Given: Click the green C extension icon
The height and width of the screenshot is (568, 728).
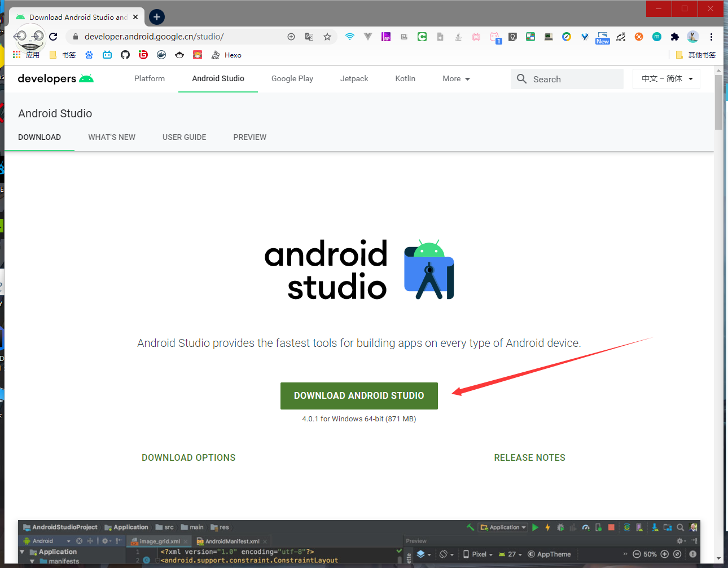Looking at the screenshot, I should (422, 37).
